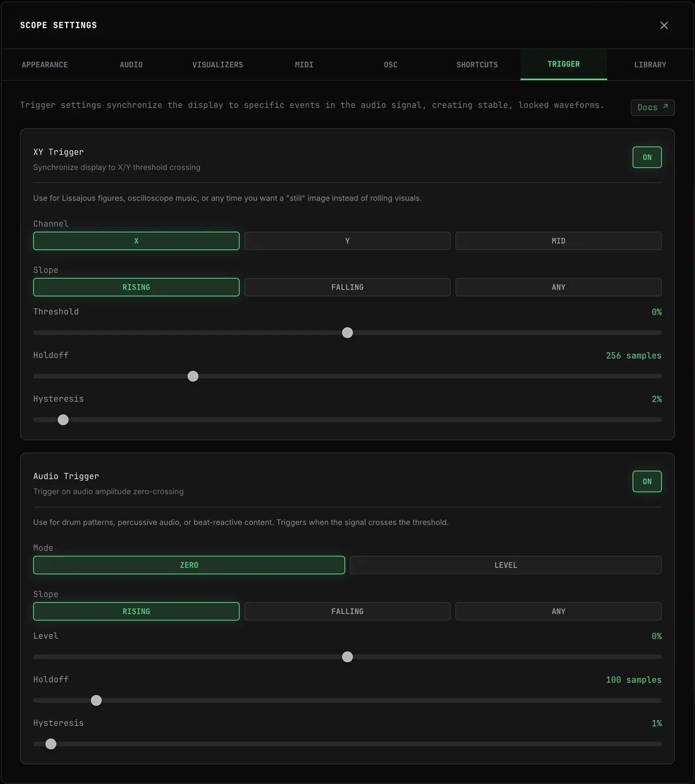Select the Trigger tab
Viewport: 695px width, 784px height.
point(564,65)
